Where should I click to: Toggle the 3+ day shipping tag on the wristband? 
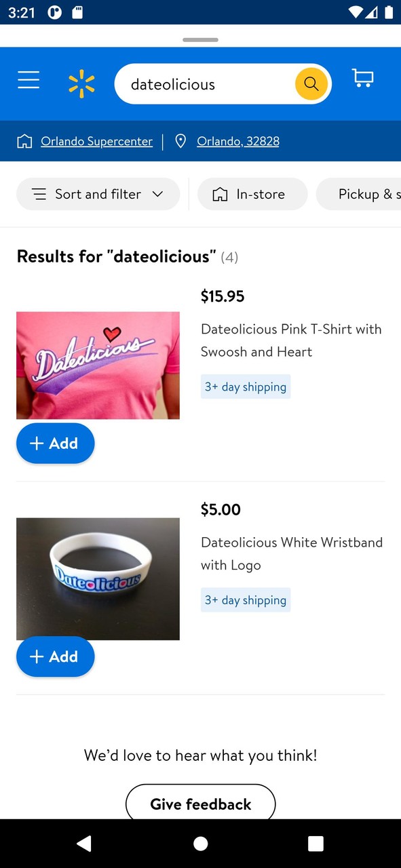coord(246,600)
